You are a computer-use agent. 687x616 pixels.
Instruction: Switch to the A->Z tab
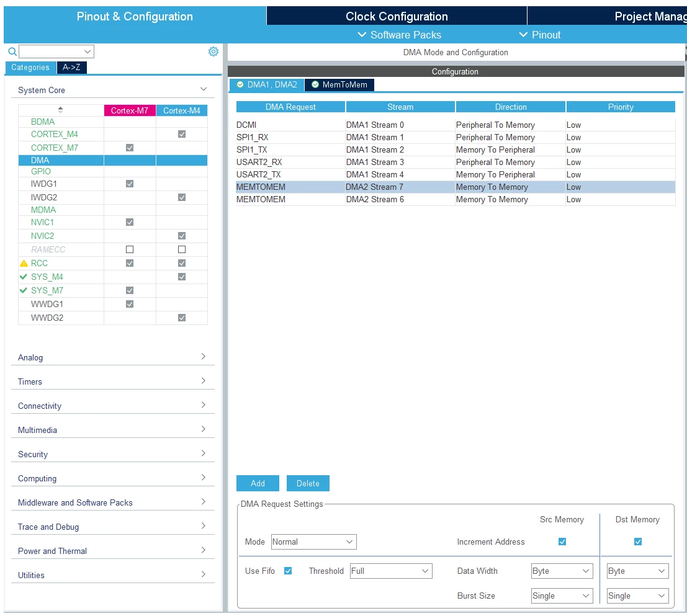[71, 68]
